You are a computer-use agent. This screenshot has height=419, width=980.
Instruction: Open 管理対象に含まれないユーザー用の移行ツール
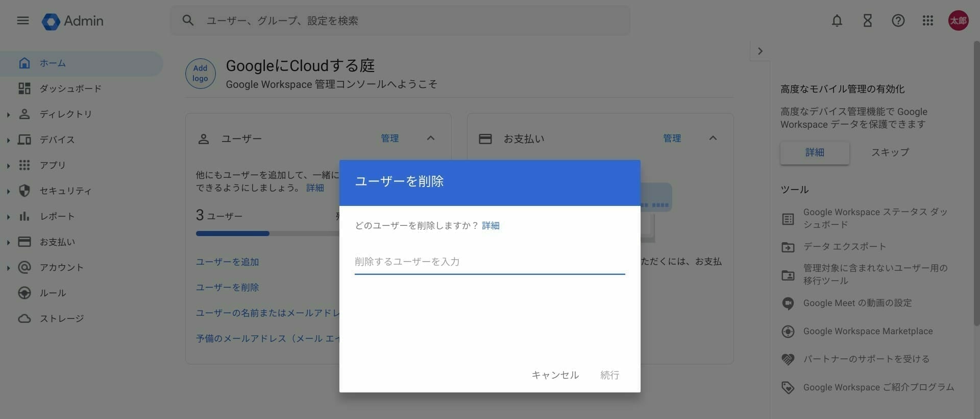[875, 274]
